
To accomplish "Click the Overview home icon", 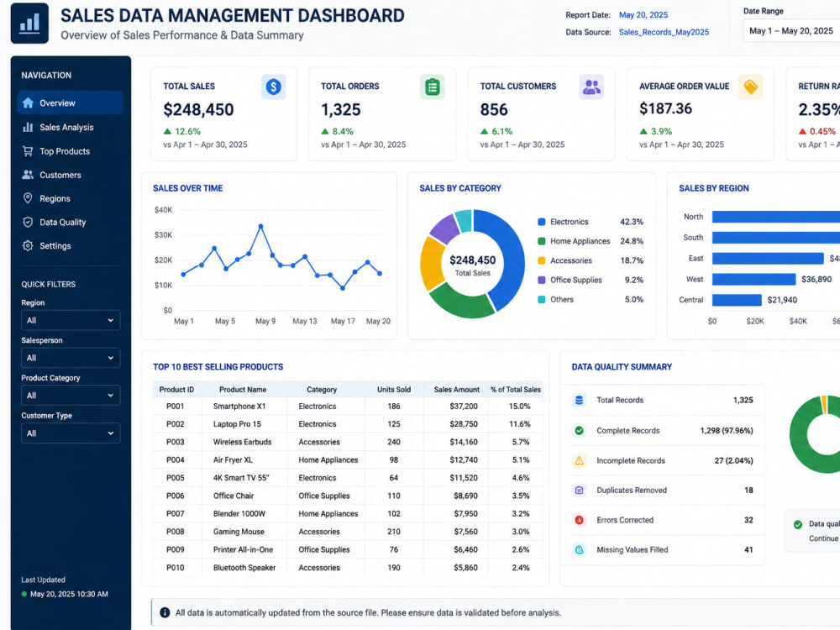I will pos(28,102).
